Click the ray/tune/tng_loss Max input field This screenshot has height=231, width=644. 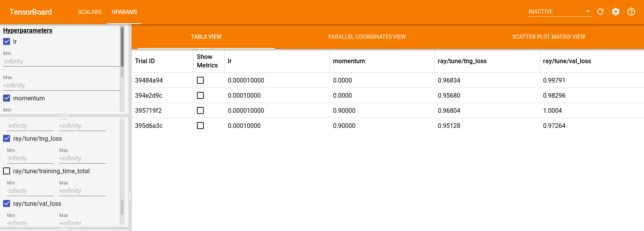82,159
